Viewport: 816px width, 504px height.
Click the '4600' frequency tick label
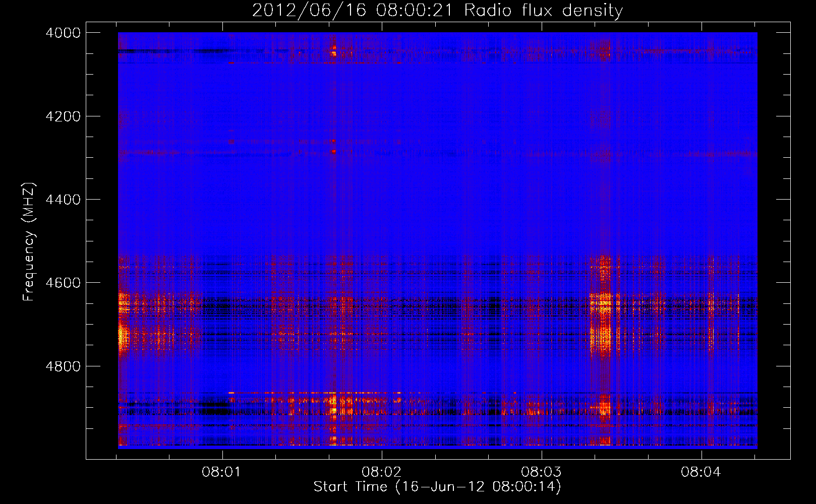[63, 283]
